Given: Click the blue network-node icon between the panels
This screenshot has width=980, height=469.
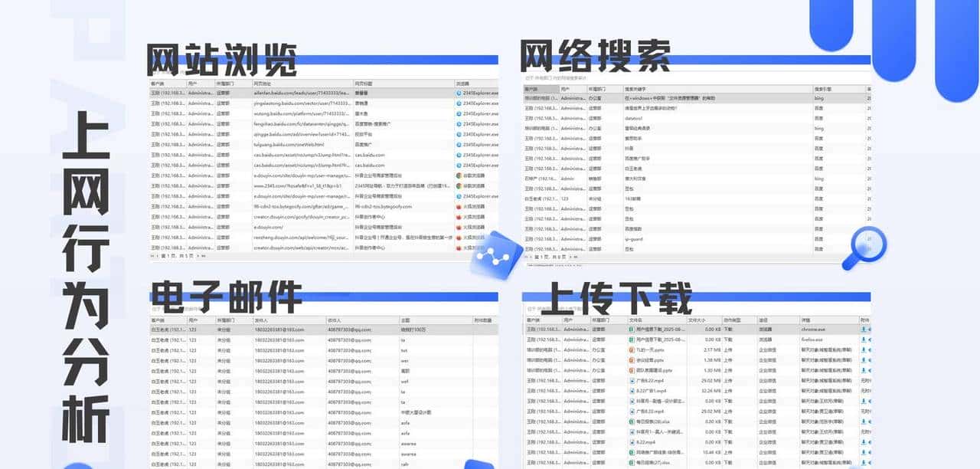Looking at the screenshot, I should [501, 249].
